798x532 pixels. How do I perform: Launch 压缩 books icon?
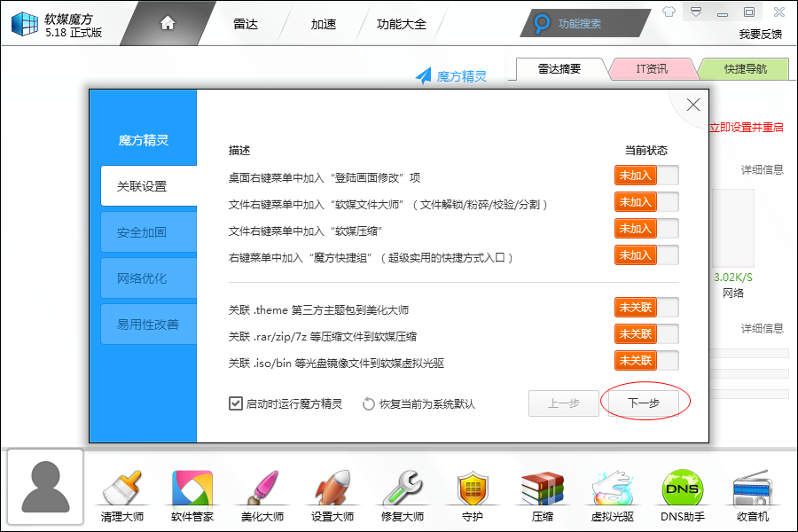543,488
